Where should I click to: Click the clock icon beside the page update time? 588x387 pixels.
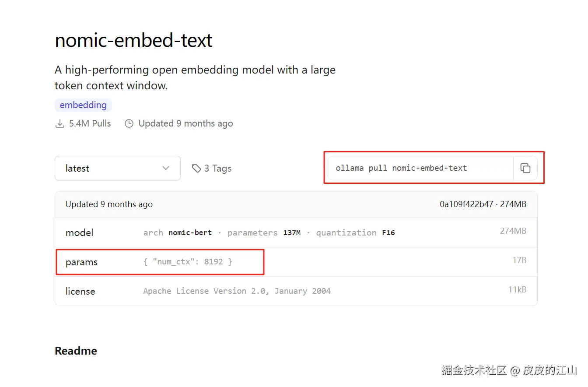click(129, 124)
